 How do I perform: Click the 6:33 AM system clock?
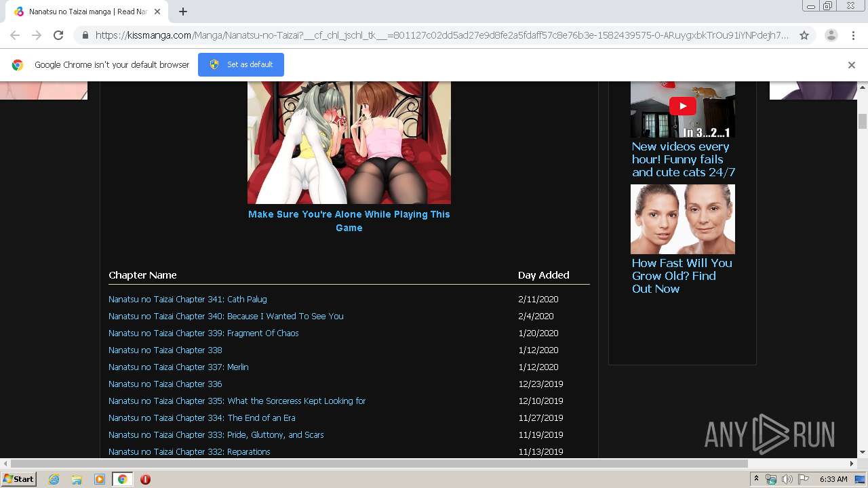coord(833,479)
